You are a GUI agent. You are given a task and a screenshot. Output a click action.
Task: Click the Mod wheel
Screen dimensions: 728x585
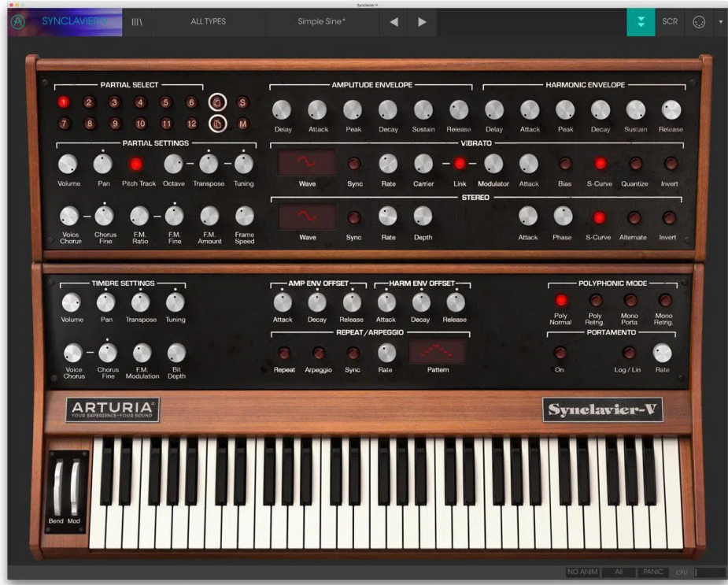point(74,487)
